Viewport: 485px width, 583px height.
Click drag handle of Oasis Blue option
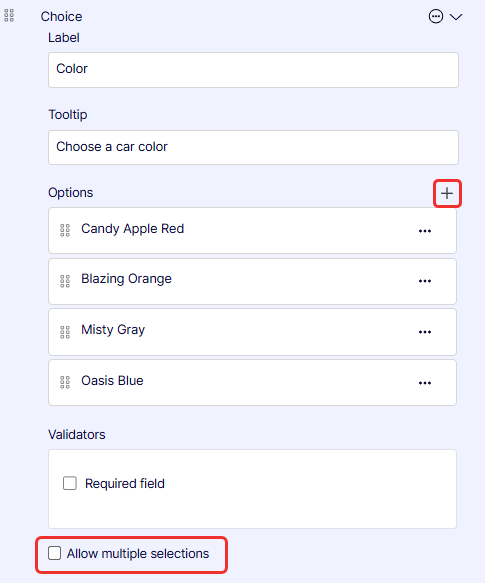tap(65, 382)
